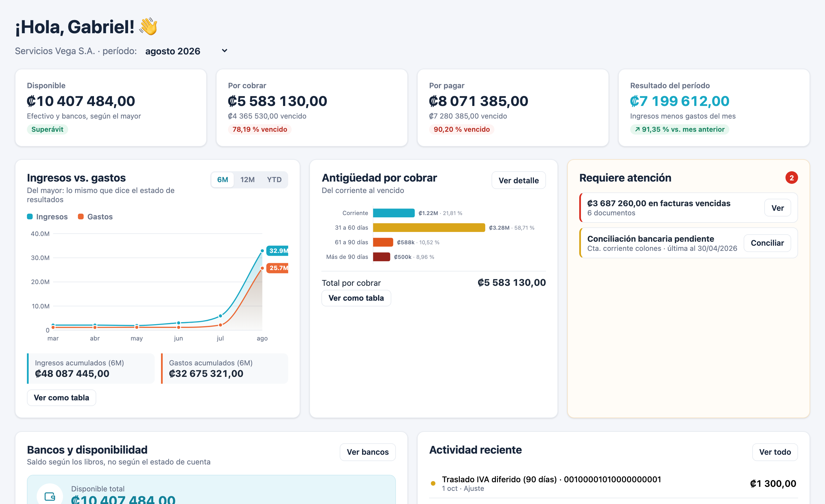825x504 pixels.
Task: Click the wallet icon beside Disponible total
Action: 50,496
